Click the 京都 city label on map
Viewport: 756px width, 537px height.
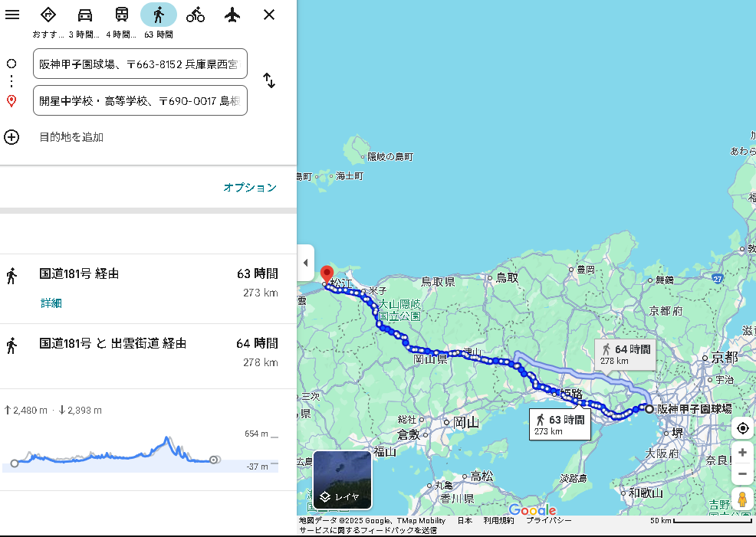pos(725,357)
